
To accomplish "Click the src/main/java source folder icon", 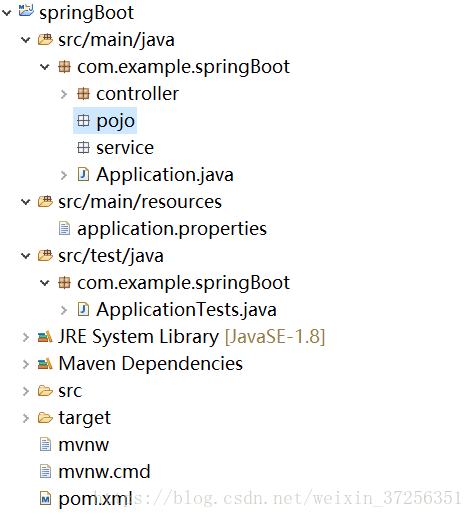I will (x=45, y=40).
